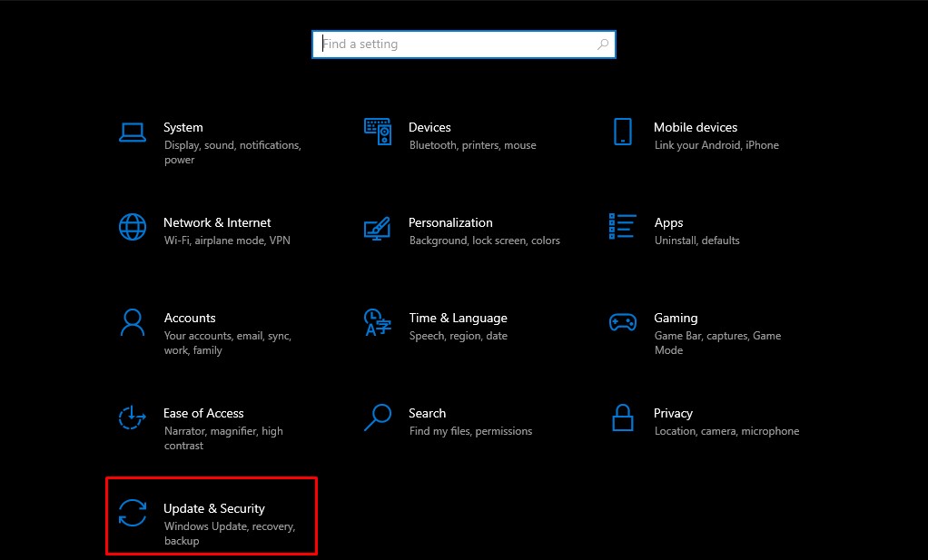Select the Mobile devices phone icon

[623, 133]
